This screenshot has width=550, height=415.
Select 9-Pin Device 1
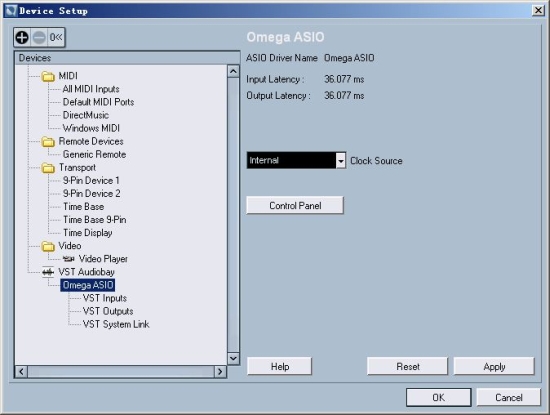point(91,181)
